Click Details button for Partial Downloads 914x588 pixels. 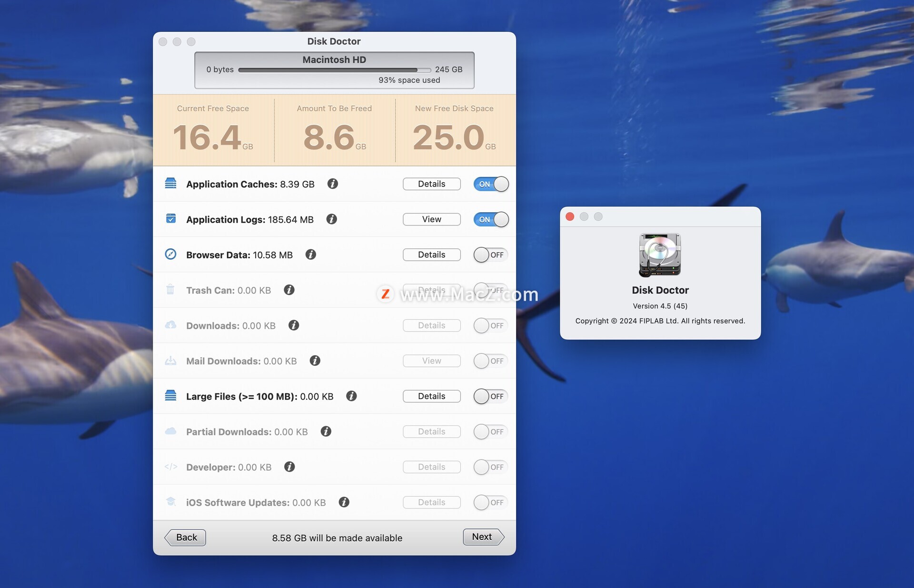click(432, 431)
